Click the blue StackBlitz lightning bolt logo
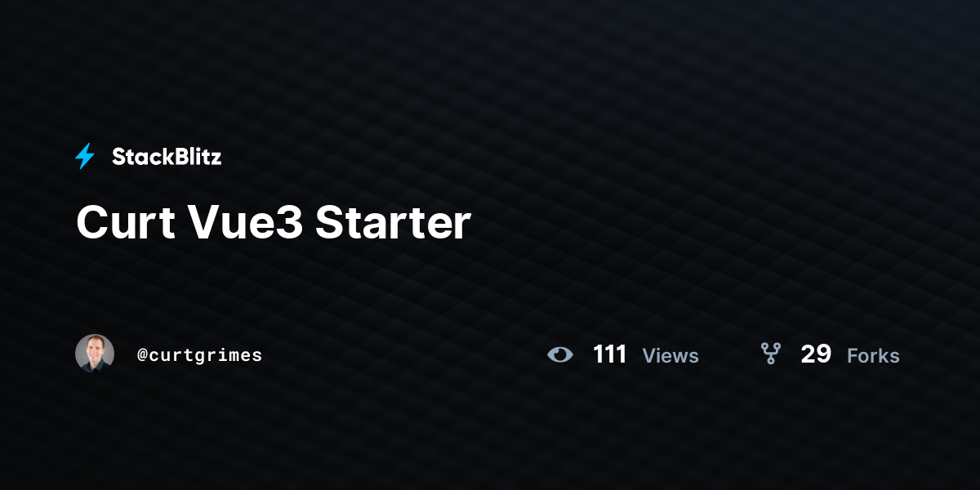980x490 pixels. point(85,156)
